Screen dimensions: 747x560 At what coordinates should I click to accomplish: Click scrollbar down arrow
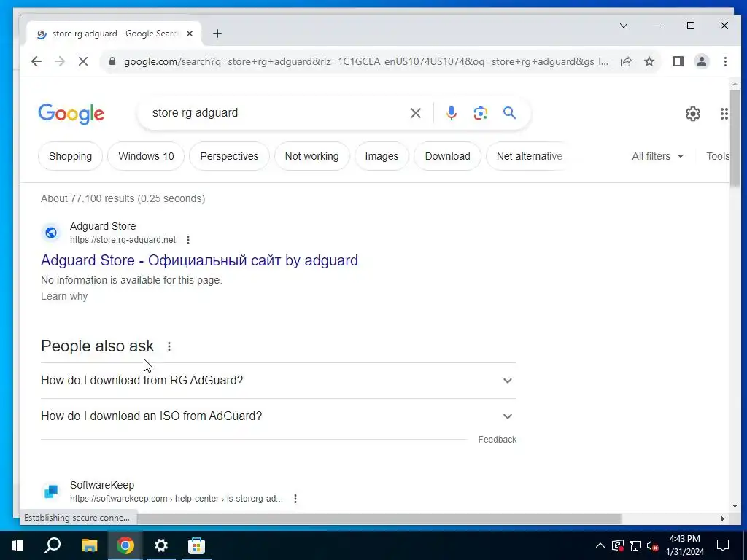[735, 506]
